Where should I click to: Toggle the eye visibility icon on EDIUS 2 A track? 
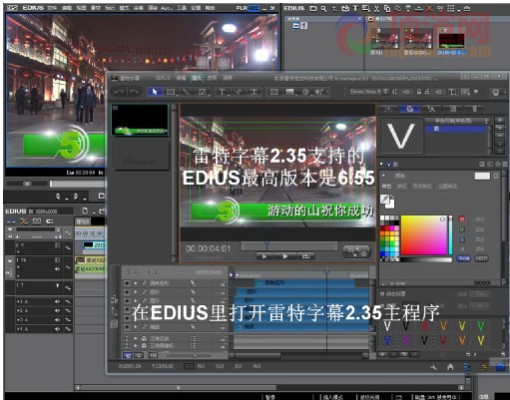57,311
